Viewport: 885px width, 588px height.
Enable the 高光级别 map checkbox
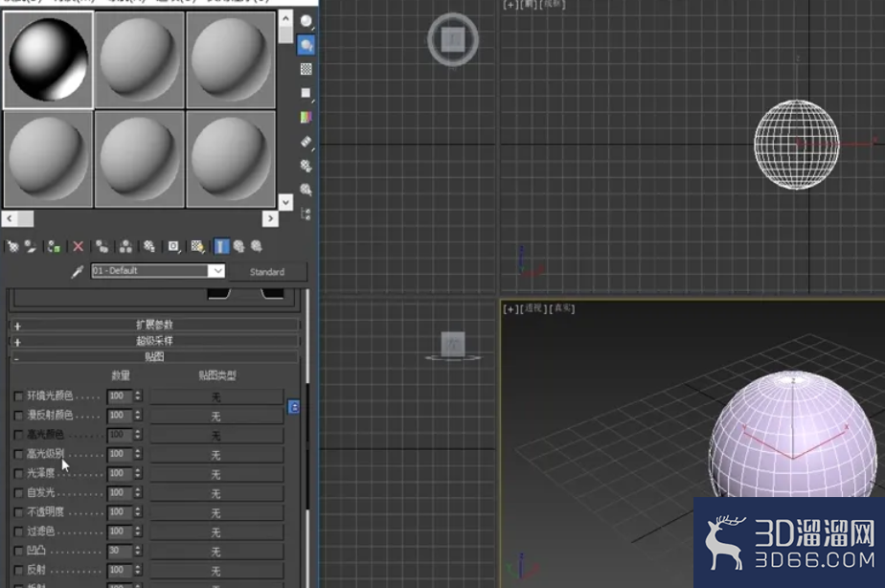tap(18, 454)
